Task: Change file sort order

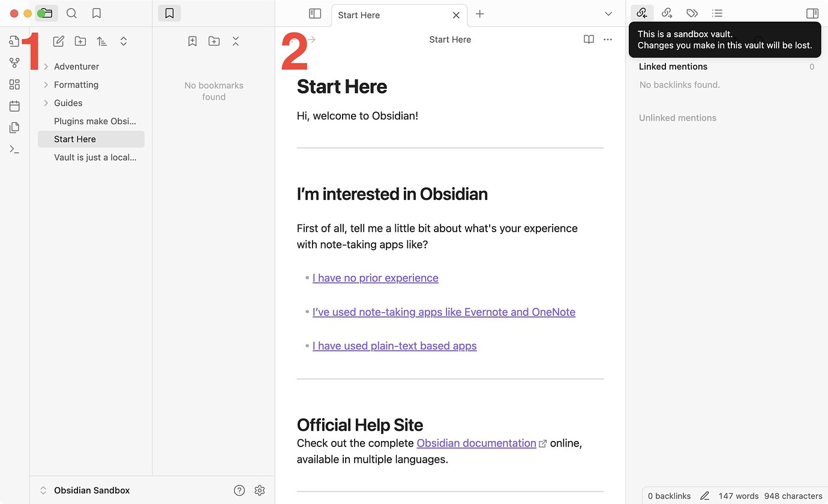Action: coord(102,41)
